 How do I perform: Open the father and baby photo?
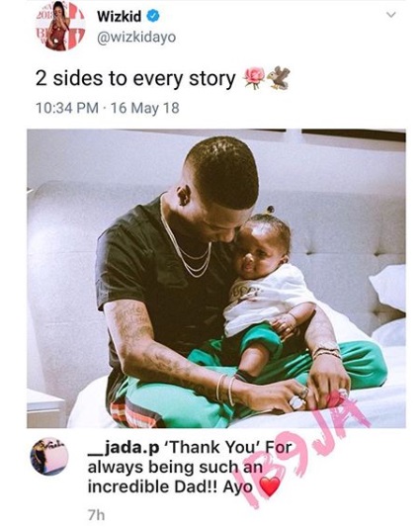pos(216,278)
